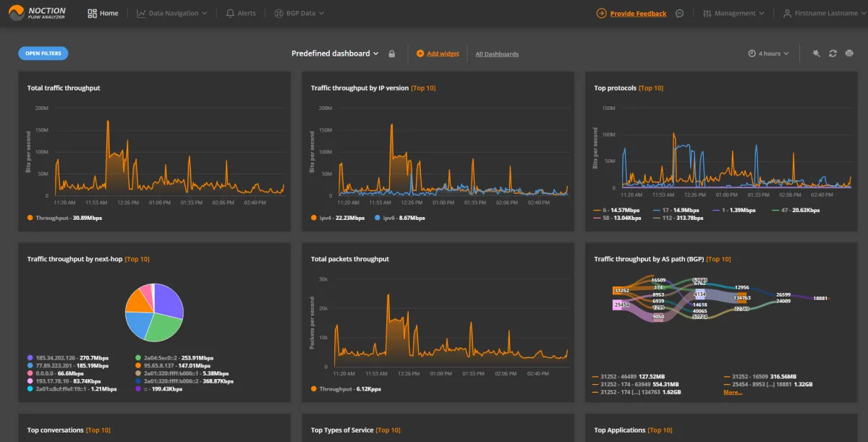Viewport: 868px width, 442px height.
Task: Select 31252 - 16509 316.56MB path entry
Action: point(759,376)
